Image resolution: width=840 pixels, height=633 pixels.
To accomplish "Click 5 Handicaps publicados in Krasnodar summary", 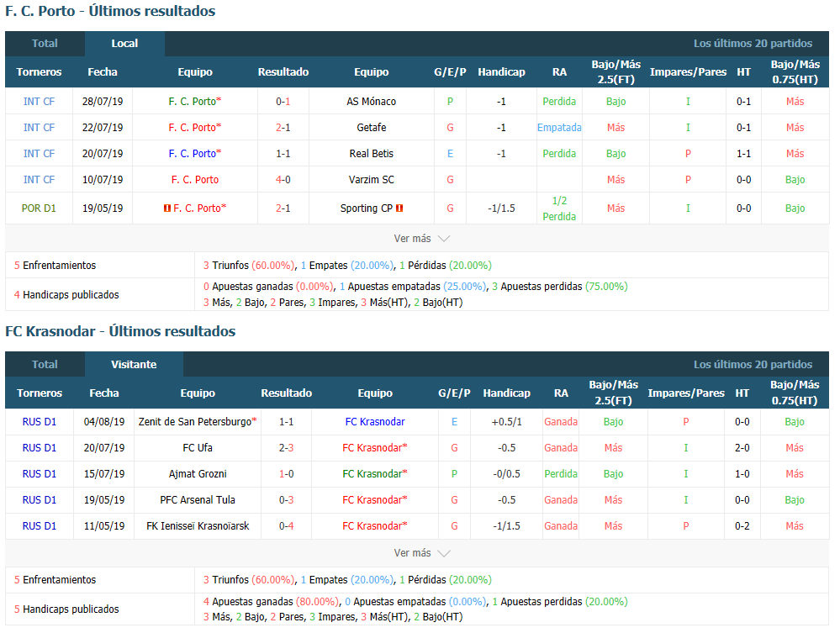I will tap(66, 609).
